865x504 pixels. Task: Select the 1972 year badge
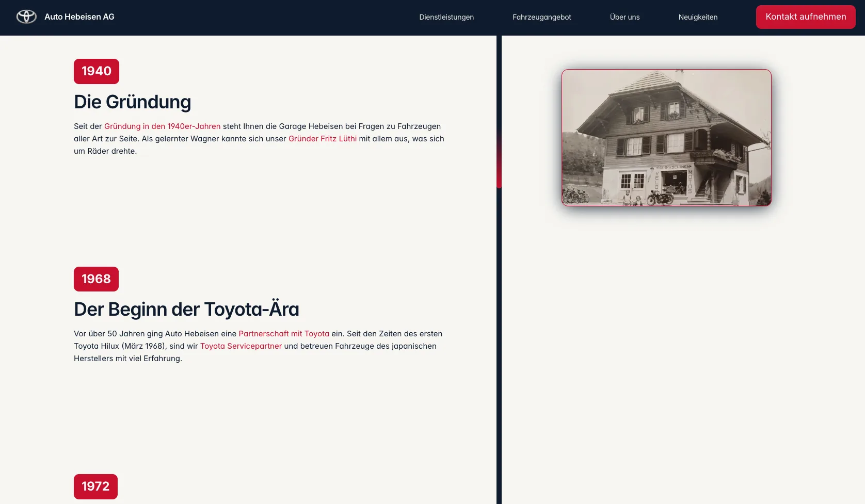click(95, 486)
